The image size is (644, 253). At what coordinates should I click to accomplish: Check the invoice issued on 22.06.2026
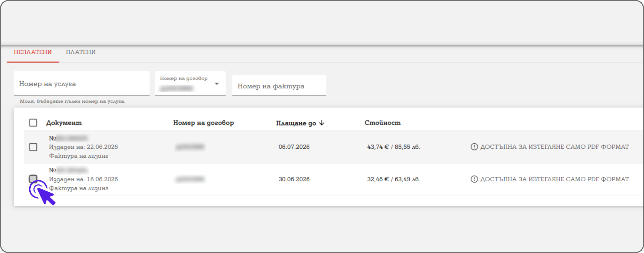[x=33, y=147]
